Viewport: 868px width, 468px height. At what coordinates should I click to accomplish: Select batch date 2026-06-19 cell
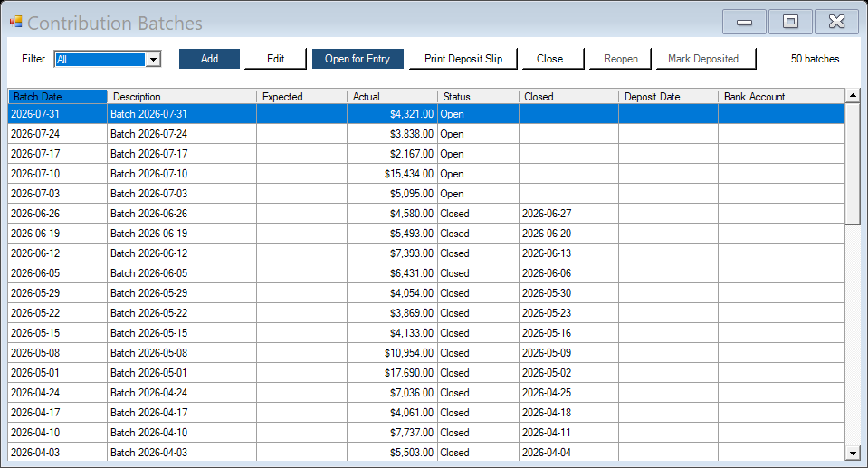(58, 234)
